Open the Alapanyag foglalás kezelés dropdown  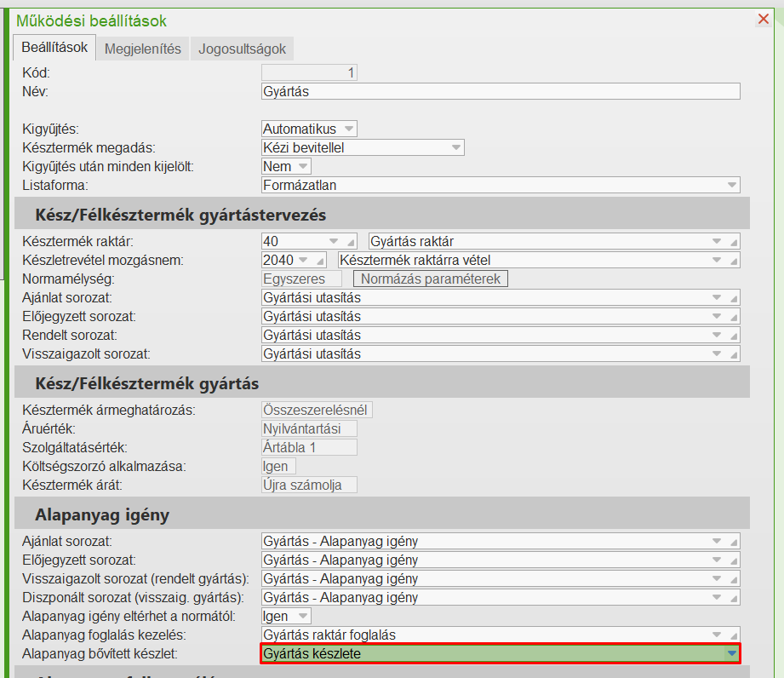717,635
